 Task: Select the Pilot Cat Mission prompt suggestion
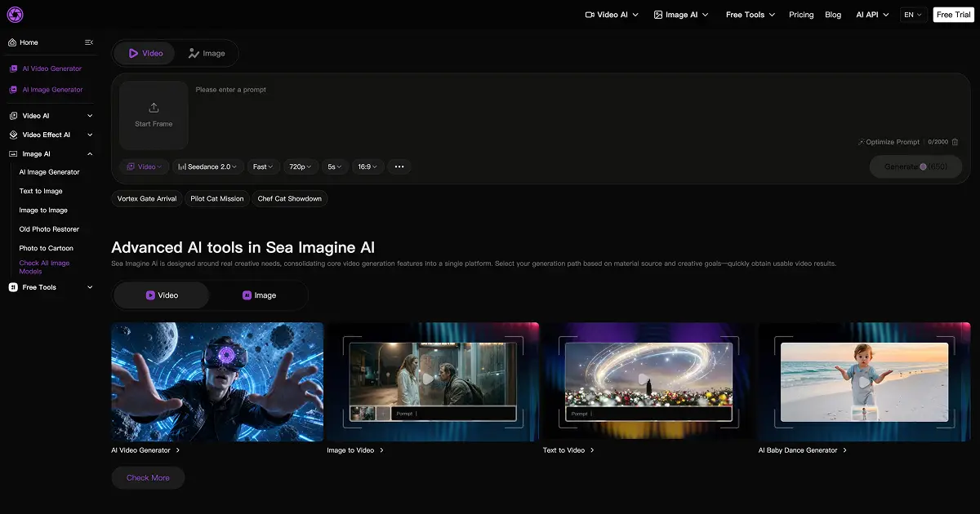(x=217, y=198)
